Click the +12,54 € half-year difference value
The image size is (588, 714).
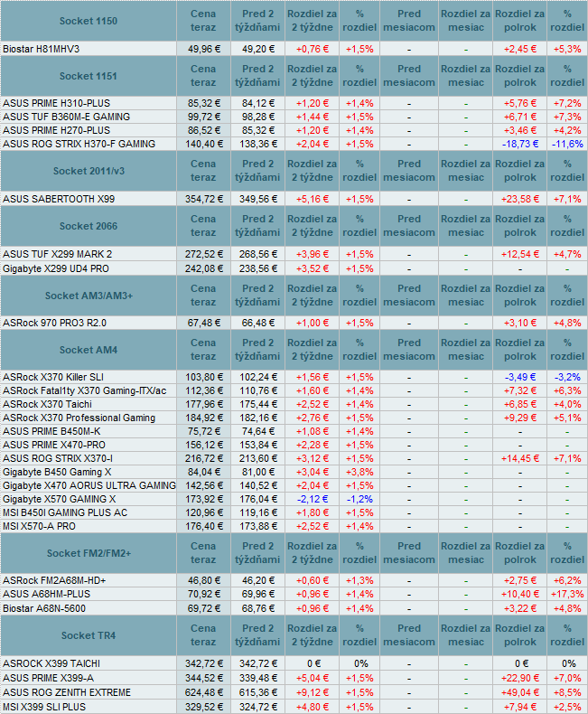(520, 254)
